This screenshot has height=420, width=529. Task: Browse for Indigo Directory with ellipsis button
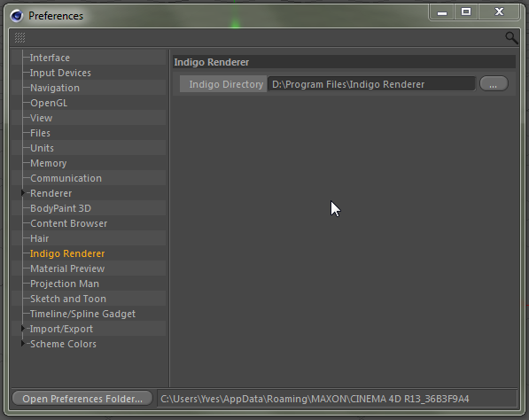pyautogui.click(x=494, y=83)
